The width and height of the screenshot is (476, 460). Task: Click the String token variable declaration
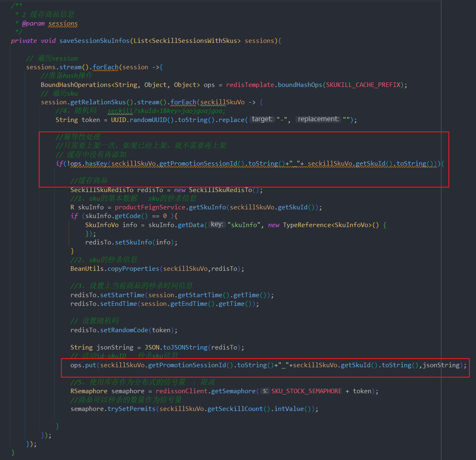(78, 120)
